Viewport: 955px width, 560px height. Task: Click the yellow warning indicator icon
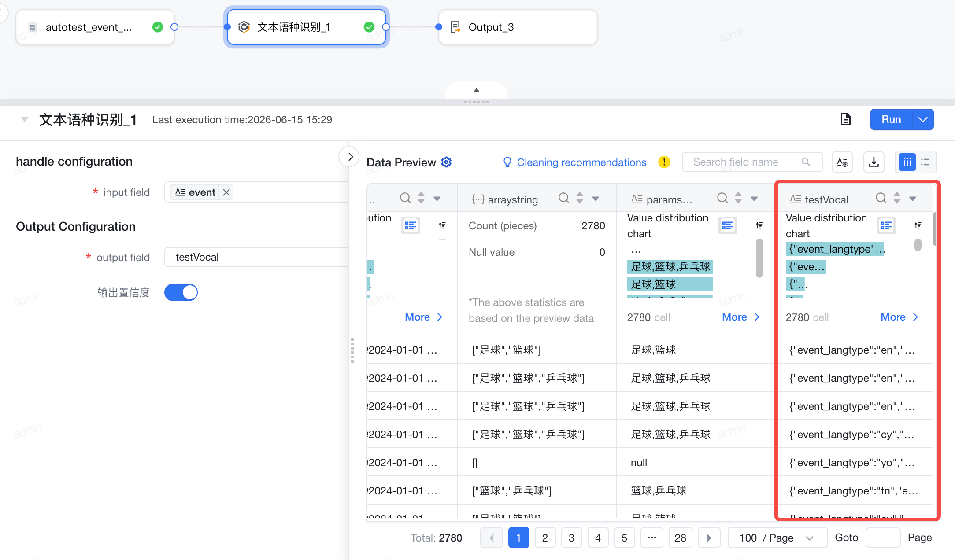tap(664, 162)
